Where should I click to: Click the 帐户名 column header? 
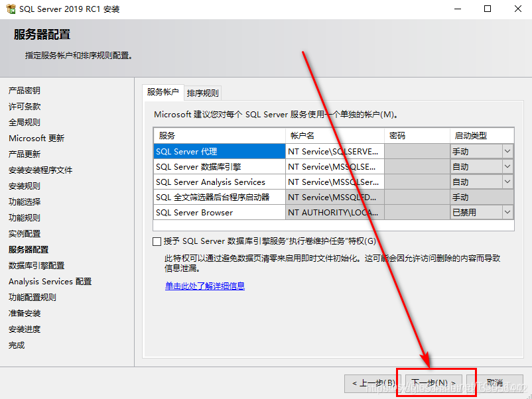[335, 136]
